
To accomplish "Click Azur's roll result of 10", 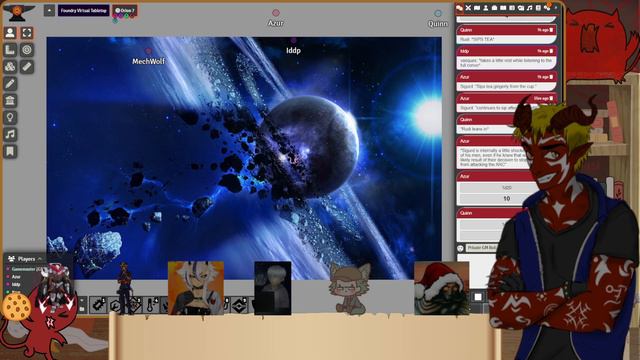I will pos(507,199).
